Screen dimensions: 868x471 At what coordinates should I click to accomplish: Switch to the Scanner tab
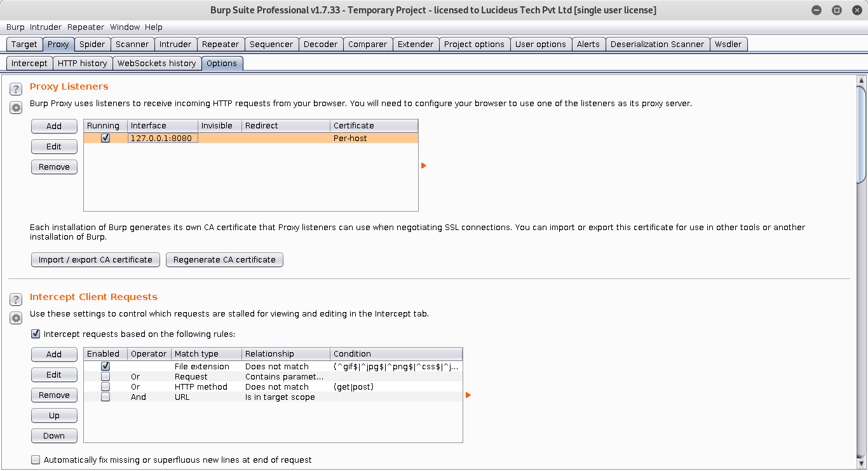132,44
